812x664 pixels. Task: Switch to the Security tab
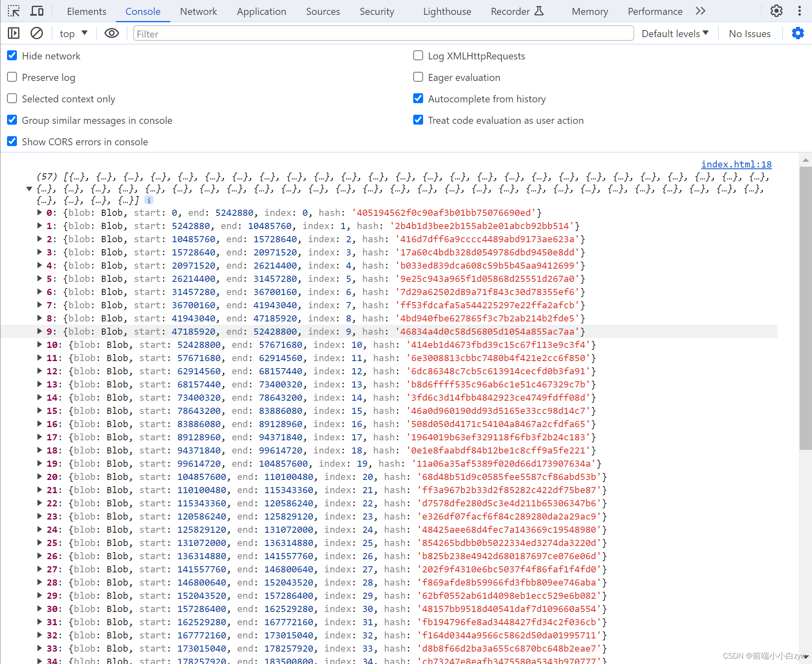click(x=377, y=11)
